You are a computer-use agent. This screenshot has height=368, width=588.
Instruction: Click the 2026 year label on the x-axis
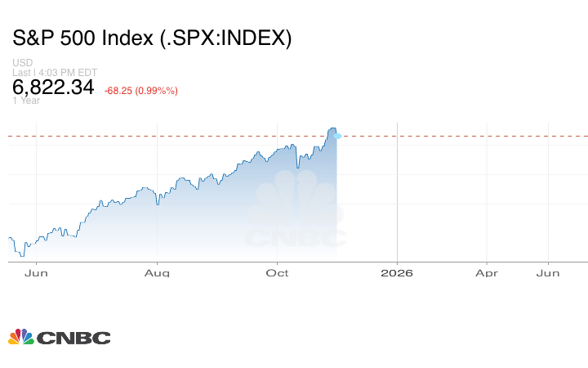pos(397,273)
